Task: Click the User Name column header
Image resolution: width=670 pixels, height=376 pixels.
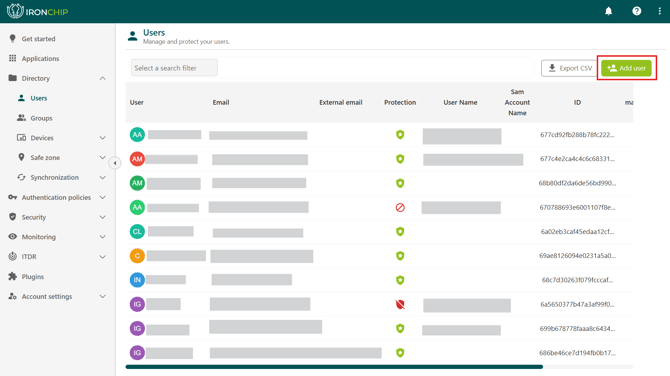Action: click(x=460, y=102)
